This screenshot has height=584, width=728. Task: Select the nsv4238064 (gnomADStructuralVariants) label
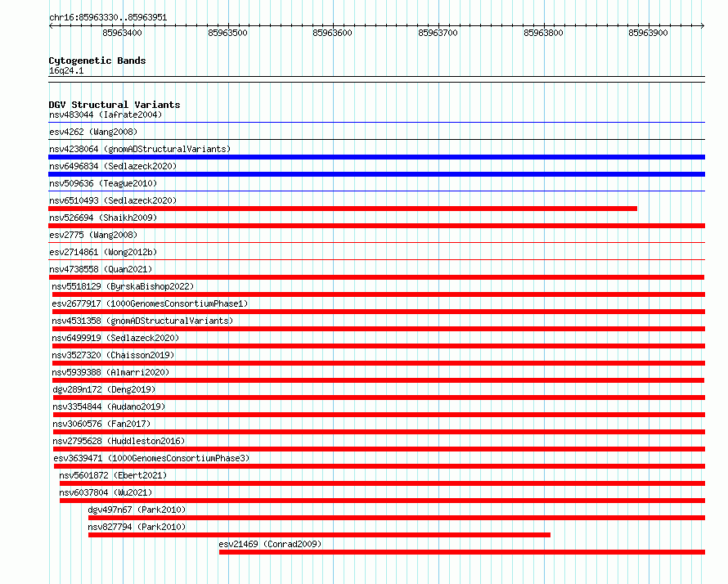point(140,149)
